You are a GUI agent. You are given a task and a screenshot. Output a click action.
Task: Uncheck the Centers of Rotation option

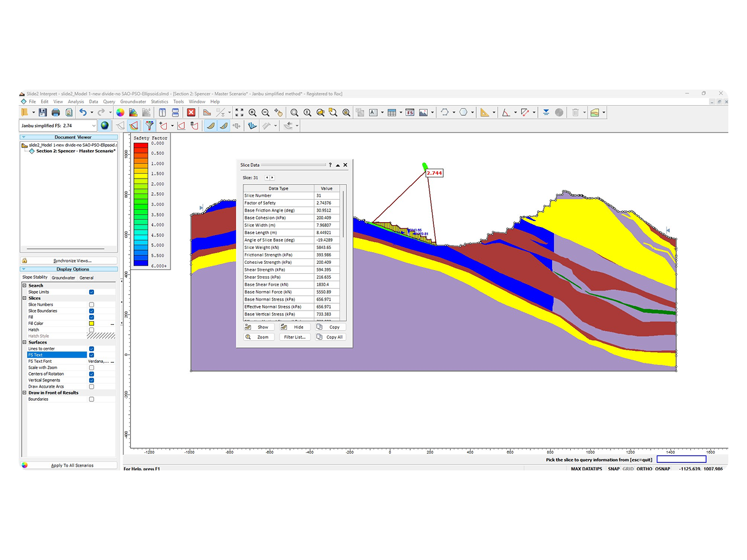(92, 374)
